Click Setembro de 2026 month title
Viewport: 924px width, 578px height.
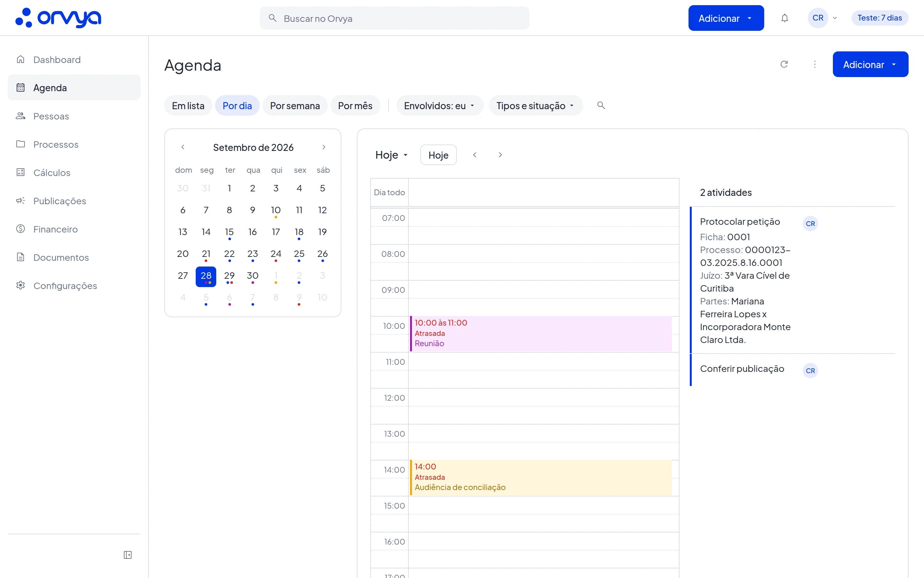(253, 148)
